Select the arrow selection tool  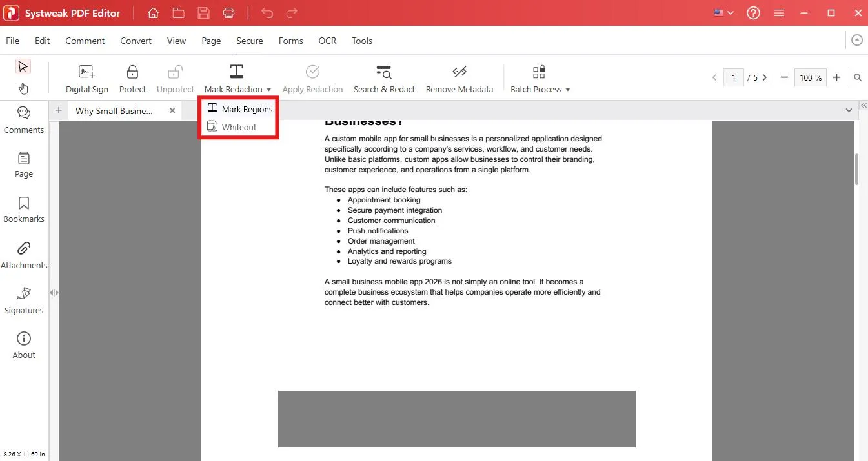coord(23,66)
